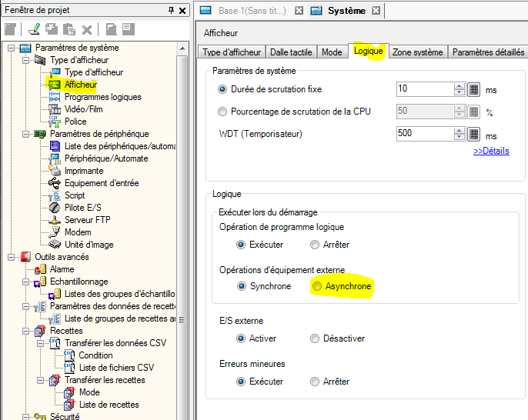Close the Fenêtre de projet panel
Screen dimensions: 528x420
point(182,11)
